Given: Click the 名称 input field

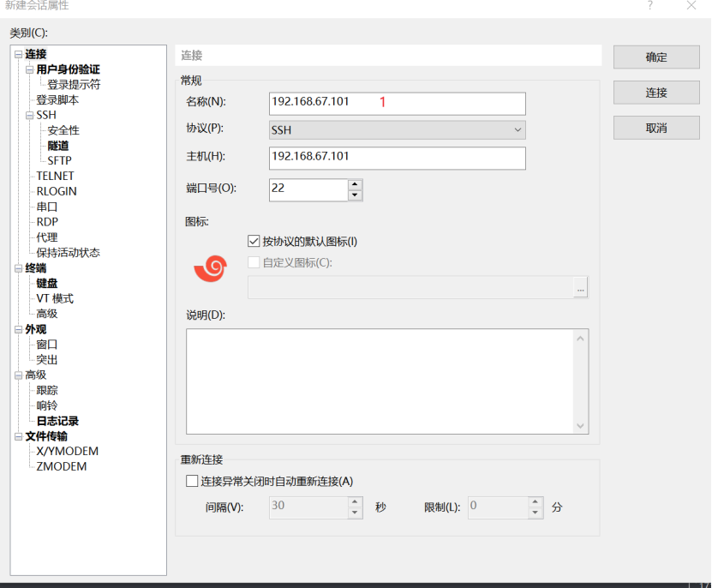Looking at the screenshot, I should click(398, 104).
